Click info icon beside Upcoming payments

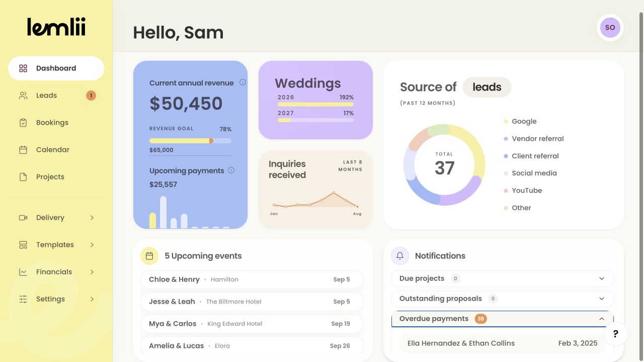coord(231,170)
